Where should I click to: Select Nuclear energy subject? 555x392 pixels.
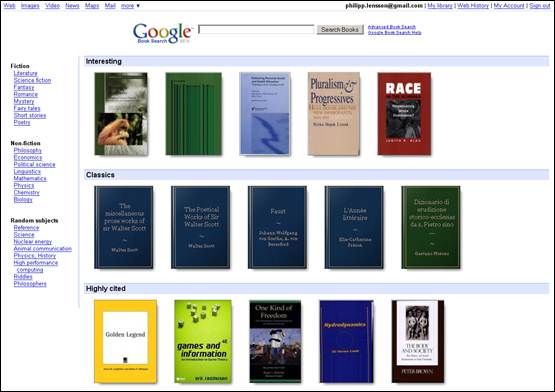(33, 242)
